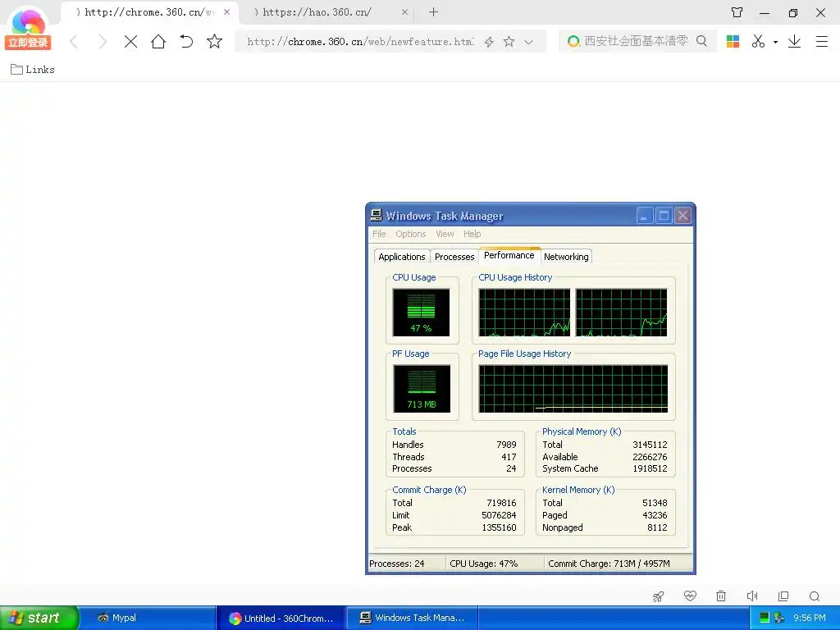Viewport: 840px width, 630px height.
Task: Click the 360 search box
Action: pyautogui.click(x=636, y=41)
